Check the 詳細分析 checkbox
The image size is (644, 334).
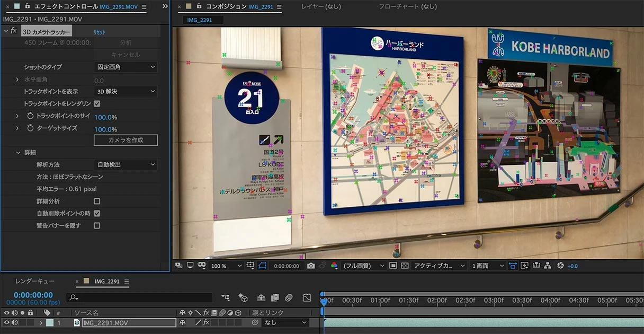[x=97, y=201]
